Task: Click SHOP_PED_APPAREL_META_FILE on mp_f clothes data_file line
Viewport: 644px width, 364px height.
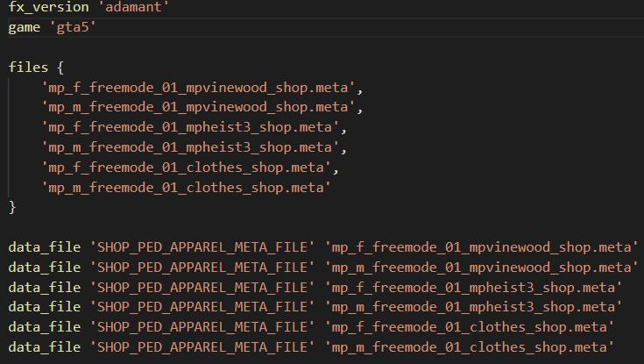Action: [x=202, y=327]
